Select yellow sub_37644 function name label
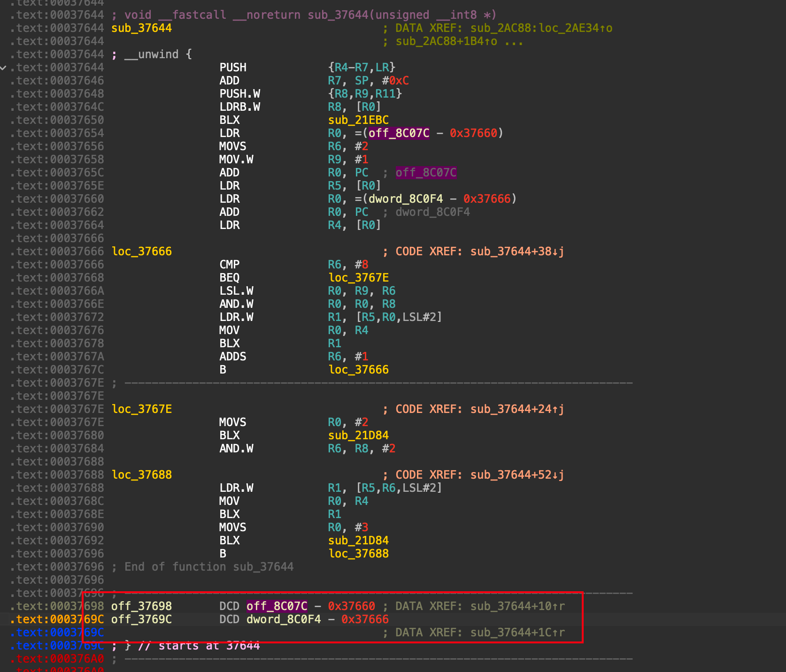Viewport: 786px width, 672px height. [142, 28]
